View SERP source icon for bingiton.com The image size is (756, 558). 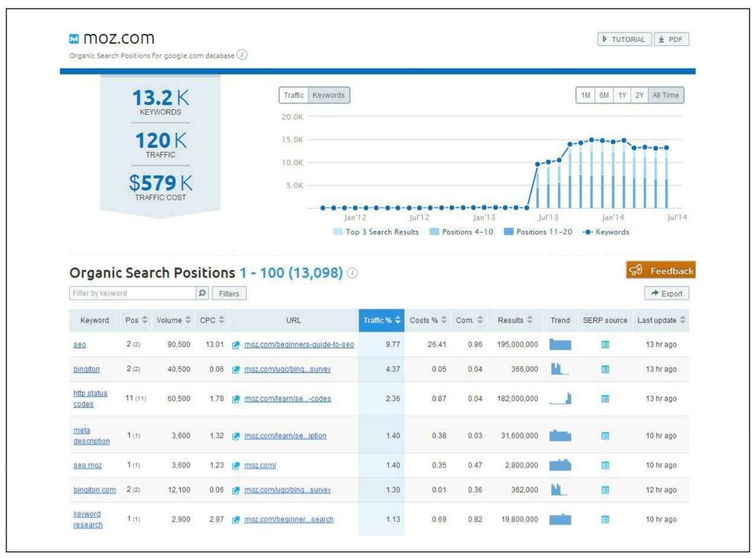coord(605,490)
